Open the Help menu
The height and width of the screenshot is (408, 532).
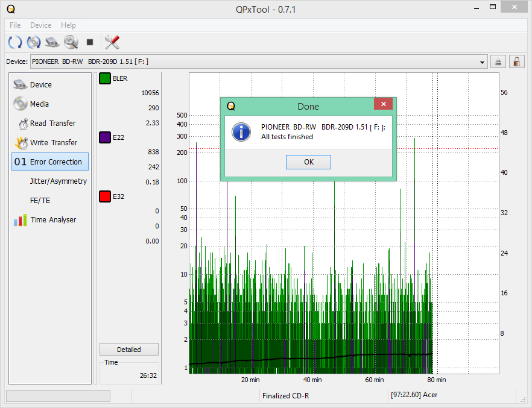point(68,25)
